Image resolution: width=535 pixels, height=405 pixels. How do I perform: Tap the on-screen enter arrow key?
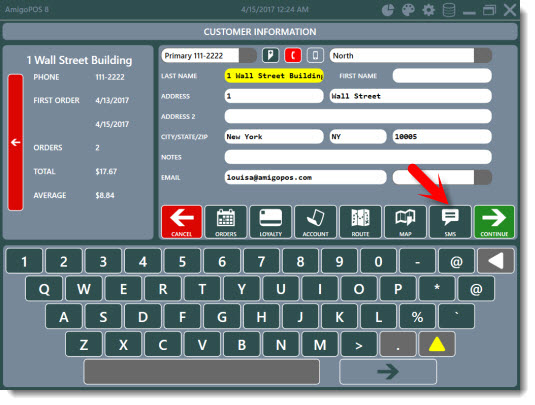pyautogui.click(x=388, y=372)
